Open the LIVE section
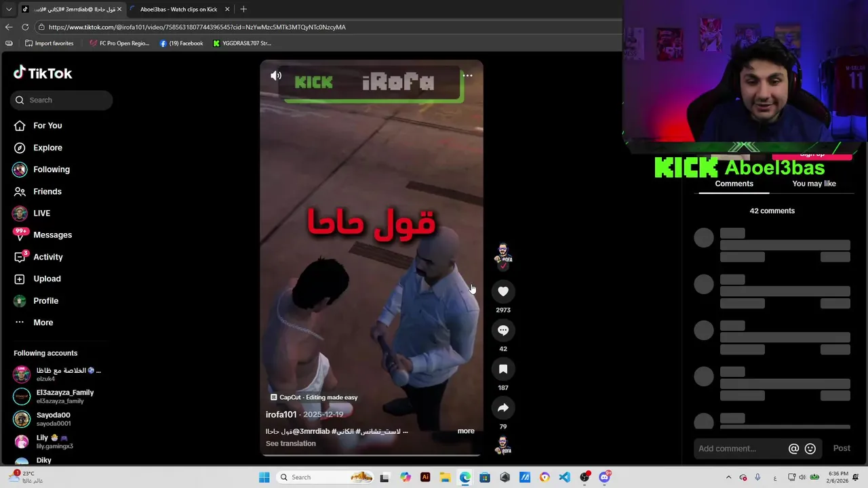Image resolution: width=868 pixels, height=488 pixels. tap(41, 213)
